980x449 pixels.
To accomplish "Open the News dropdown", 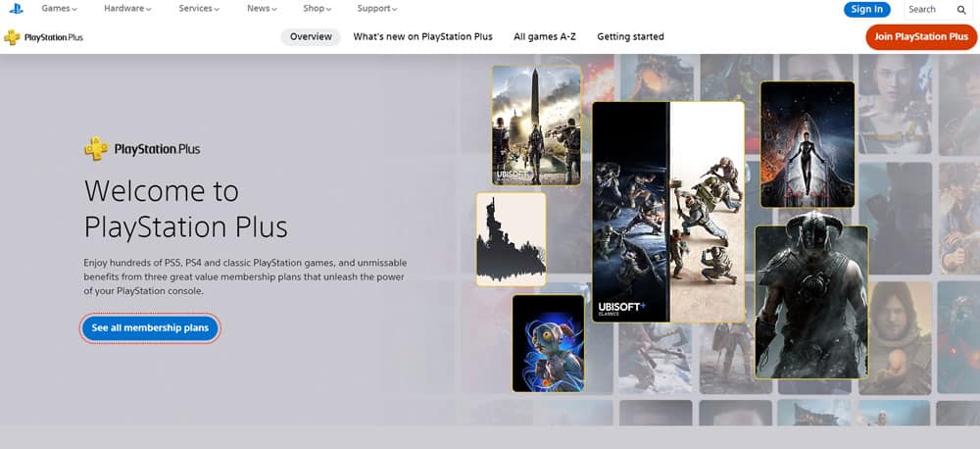I will tap(263, 9).
